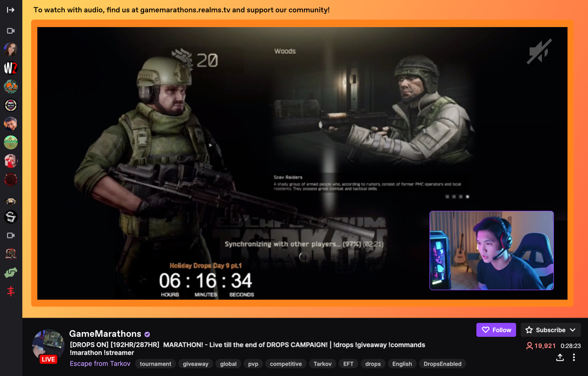Share the stream with the share icon
The width and height of the screenshot is (588, 376).
pyautogui.click(x=560, y=357)
